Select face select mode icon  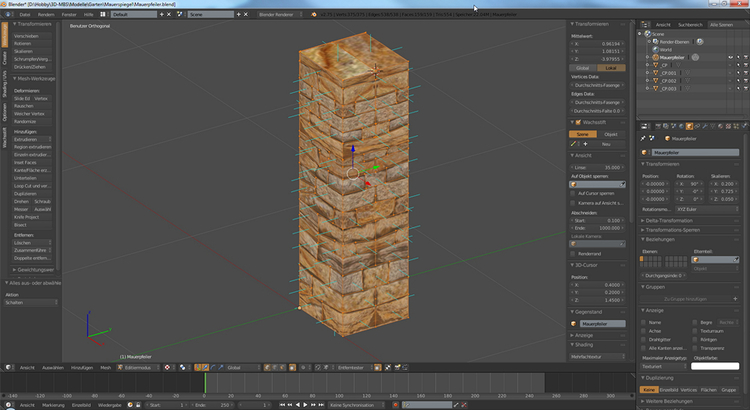point(283,367)
